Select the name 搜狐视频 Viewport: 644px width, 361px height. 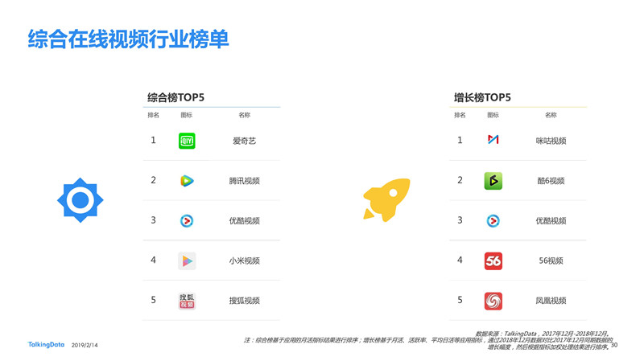point(245,301)
